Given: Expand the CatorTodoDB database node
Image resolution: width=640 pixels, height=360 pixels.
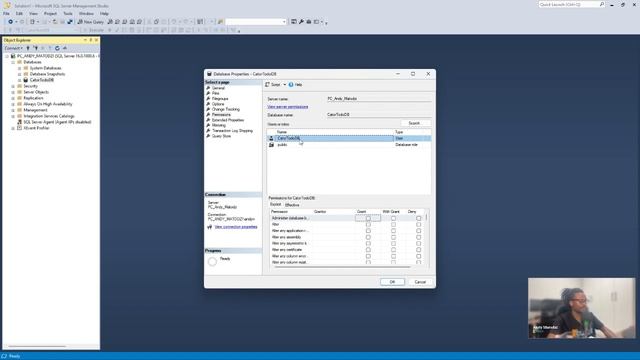Looking at the screenshot, I should point(19,80).
